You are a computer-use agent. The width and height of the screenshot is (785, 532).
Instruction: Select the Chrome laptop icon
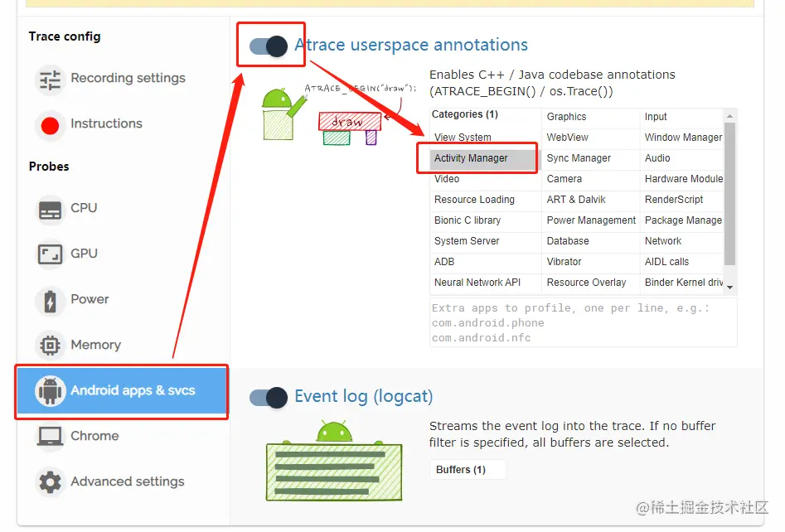50,437
